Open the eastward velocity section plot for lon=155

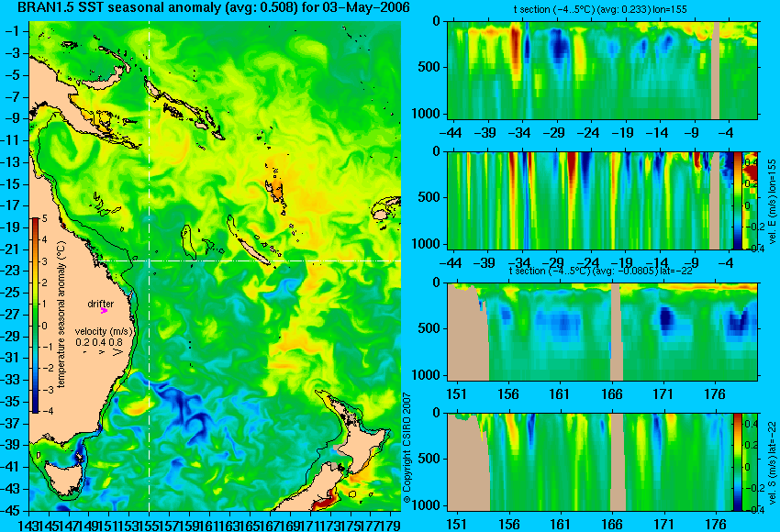click(590, 200)
